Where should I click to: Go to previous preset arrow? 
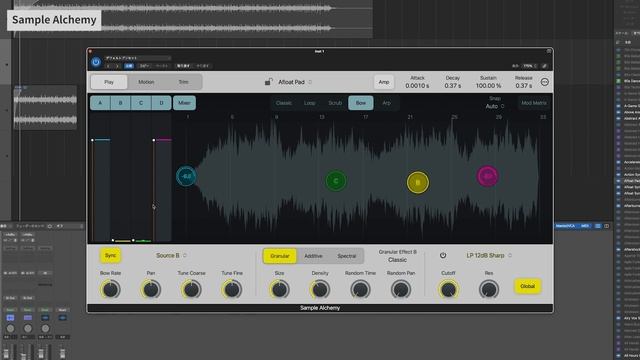pos(108,66)
